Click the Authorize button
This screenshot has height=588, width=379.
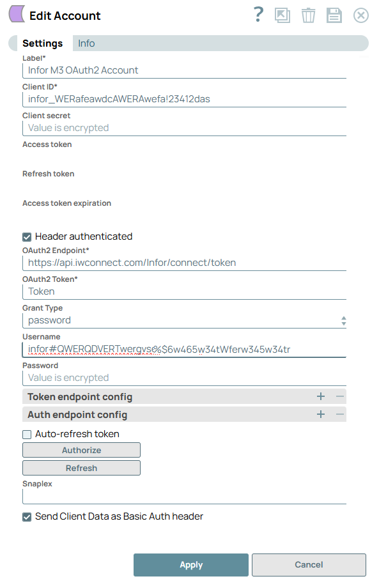(x=81, y=450)
